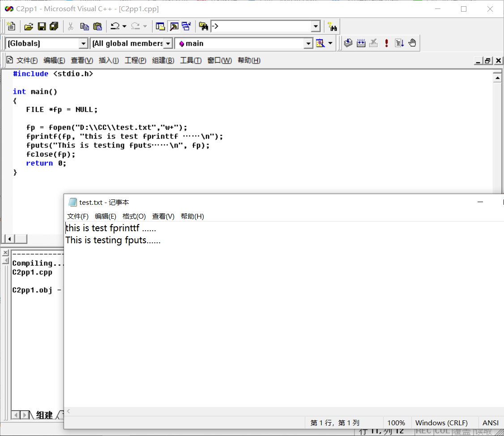Minimize the C2pp1.cpp document window

click(x=478, y=60)
